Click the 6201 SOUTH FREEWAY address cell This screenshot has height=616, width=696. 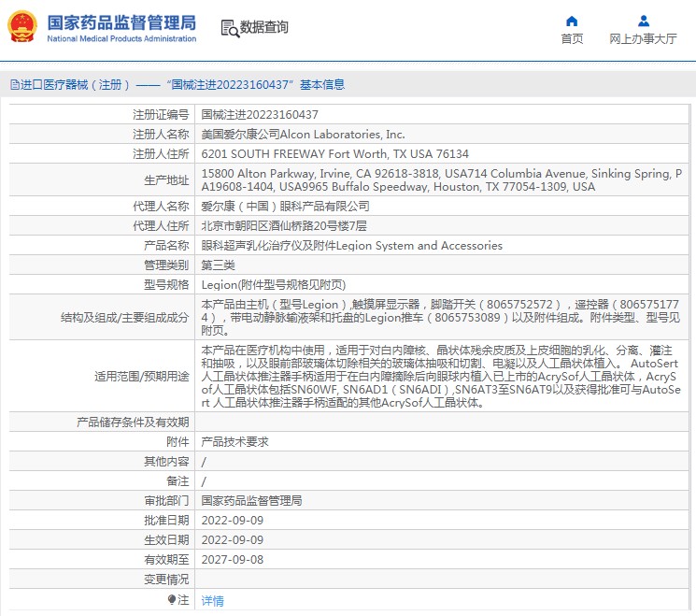[334, 154]
